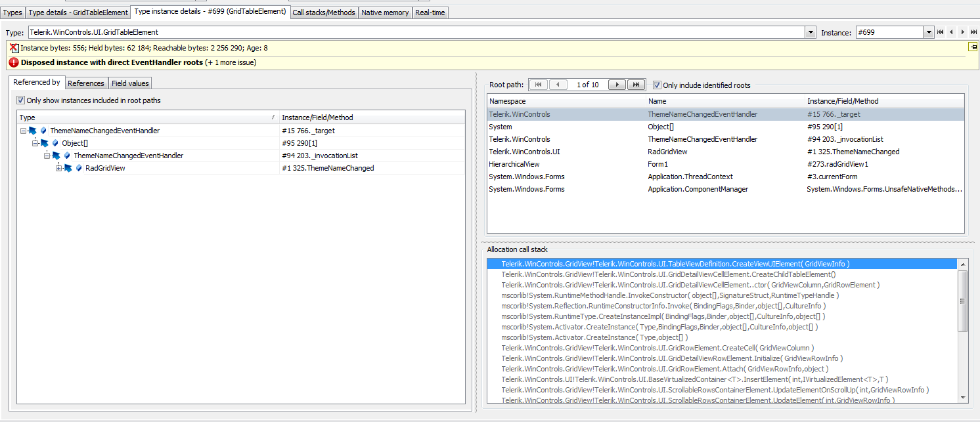Collapse the top ThemeNameChangedEventHandler tree node

tap(24, 131)
